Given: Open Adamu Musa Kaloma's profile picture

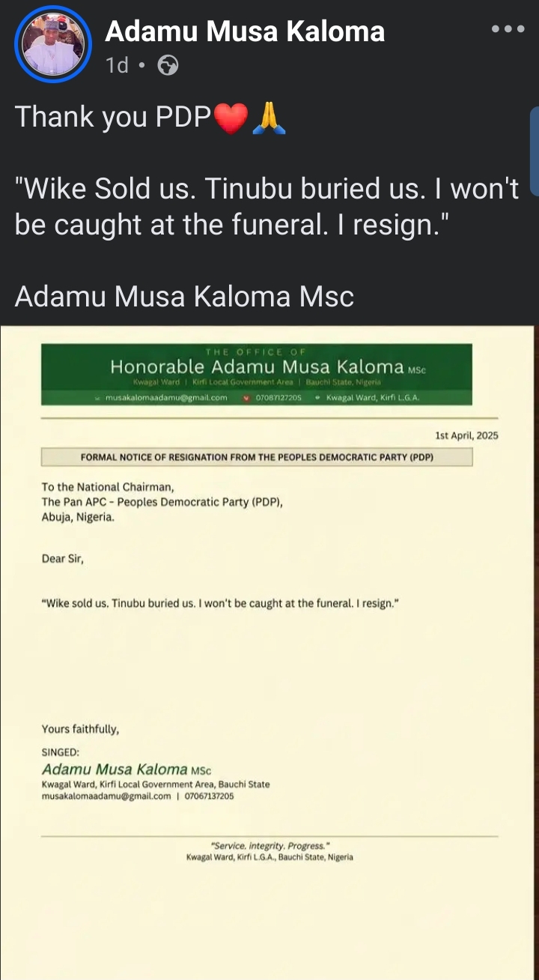Looking at the screenshot, I should [x=52, y=44].
